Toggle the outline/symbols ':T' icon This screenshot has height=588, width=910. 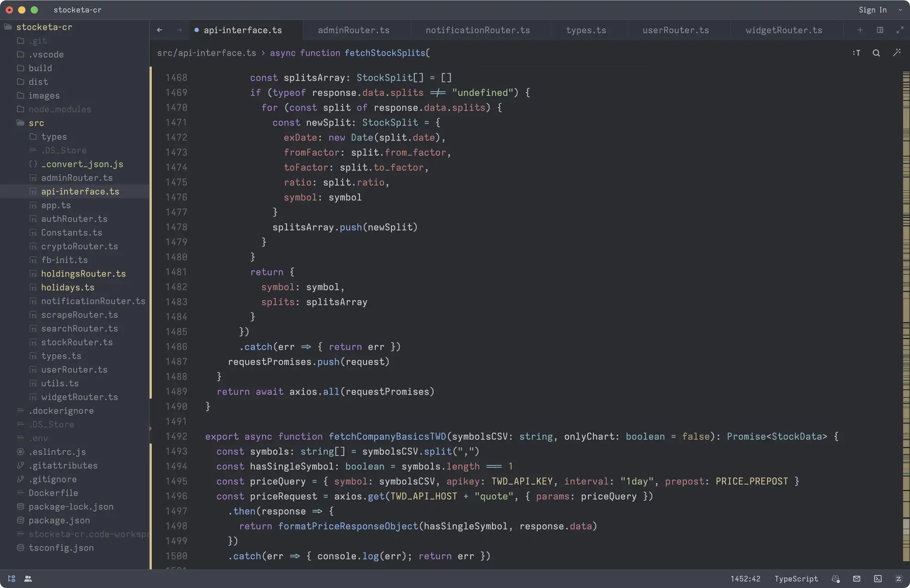856,53
